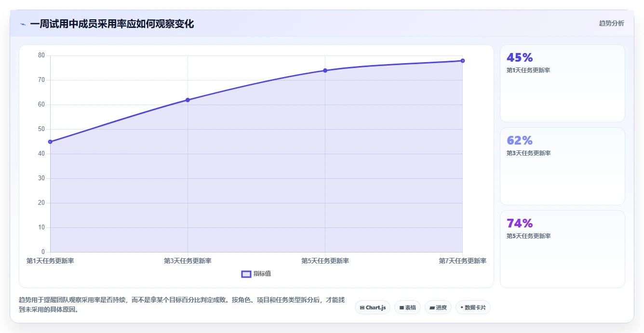644x333 pixels.
Task: Click the 趋势分析 label in header
Action: coord(611,23)
